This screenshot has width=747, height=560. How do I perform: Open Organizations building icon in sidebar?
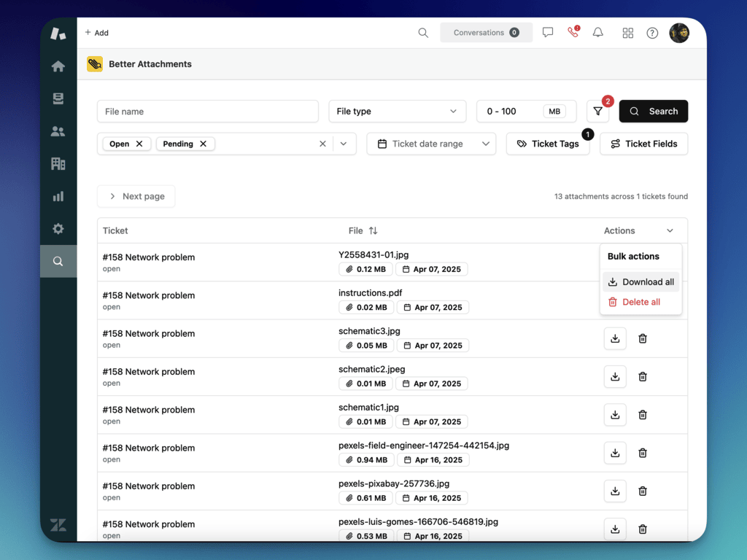pyautogui.click(x=58, y=164)
